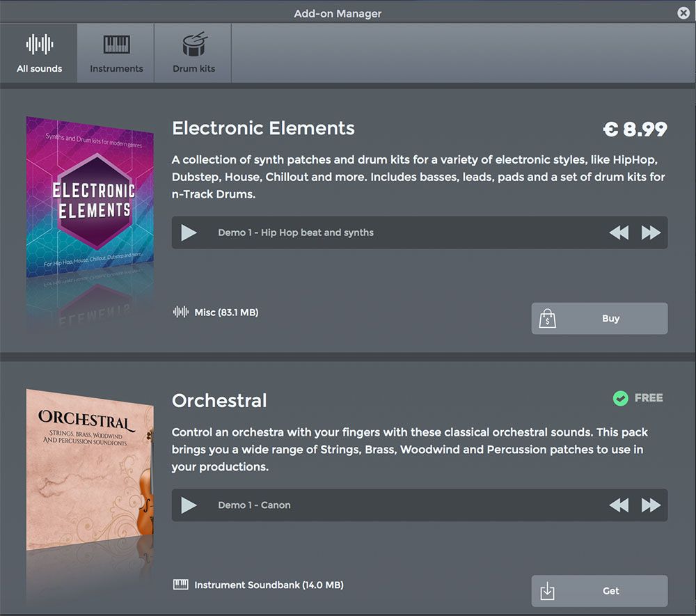Skip back in Electronic Elements demo player
The image size is (696, 616).
(619, 232)
